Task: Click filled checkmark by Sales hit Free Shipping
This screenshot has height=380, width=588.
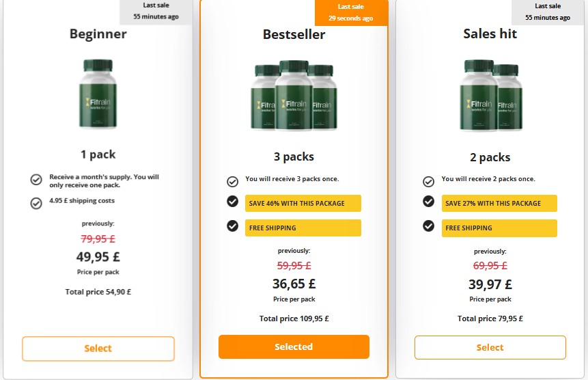Action: [x=428, y=226]
